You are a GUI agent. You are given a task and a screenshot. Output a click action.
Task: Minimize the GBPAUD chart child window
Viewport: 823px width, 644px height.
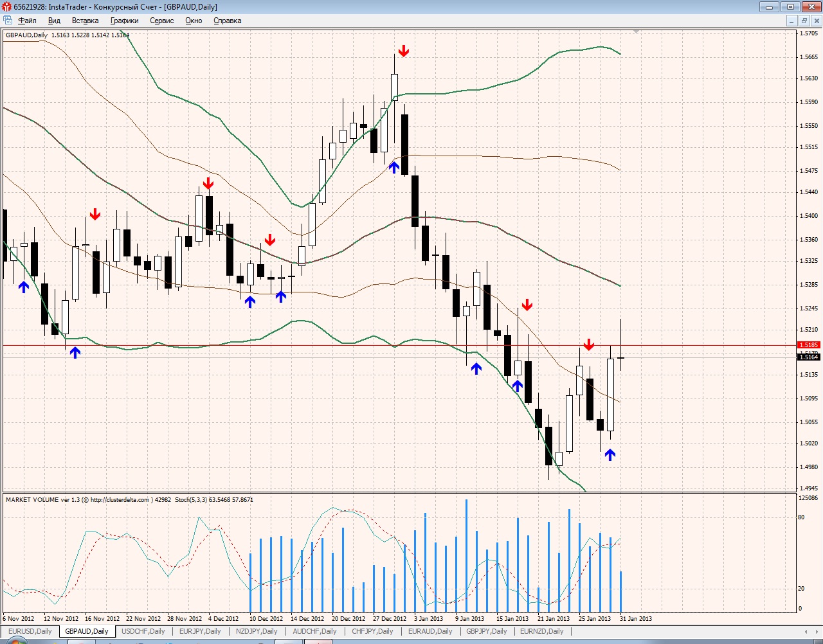(792, 21)
